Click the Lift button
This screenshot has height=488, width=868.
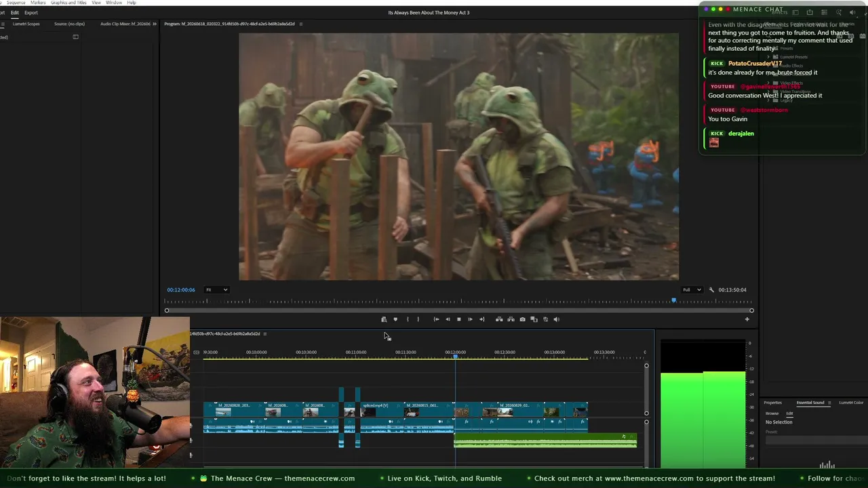coord(499,319)
